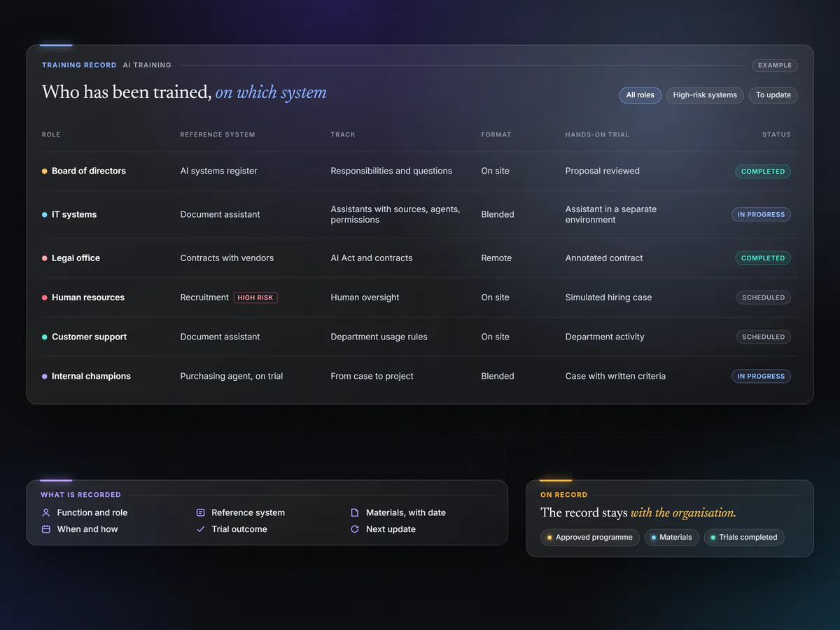Click the Simulated hiring case cell
This screenshot has width=840, height=630.
608,297
